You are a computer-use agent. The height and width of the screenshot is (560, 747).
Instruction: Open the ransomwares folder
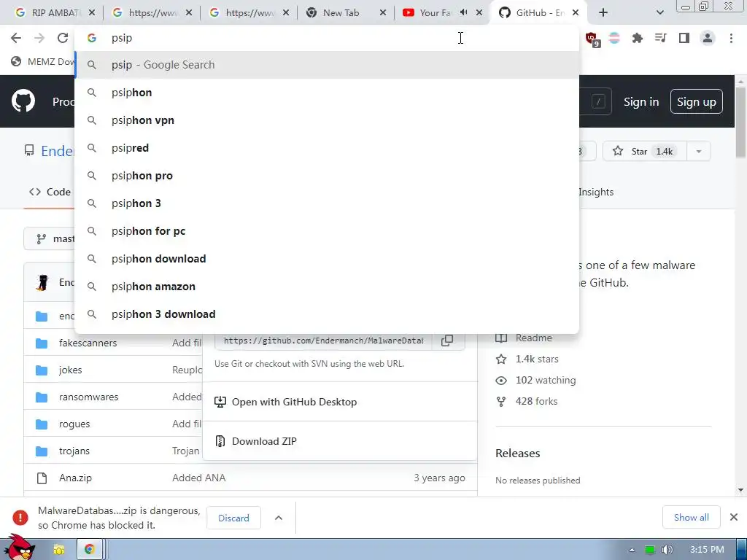pyautogui.click(x=88, y=397)
